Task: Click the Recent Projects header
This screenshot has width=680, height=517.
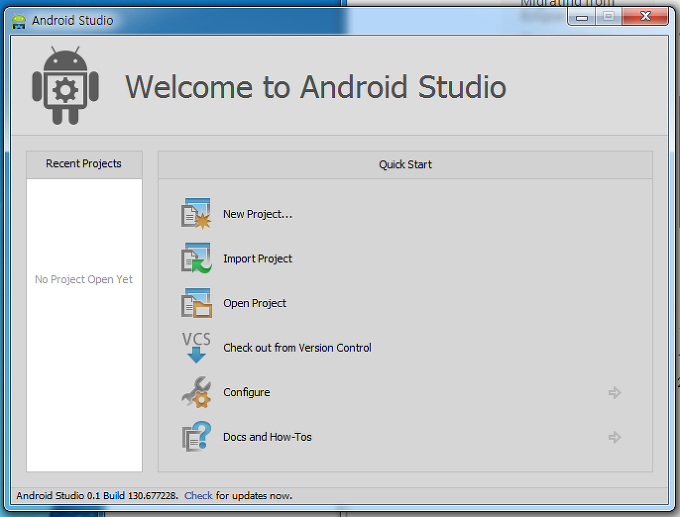Action: point(84,164)
